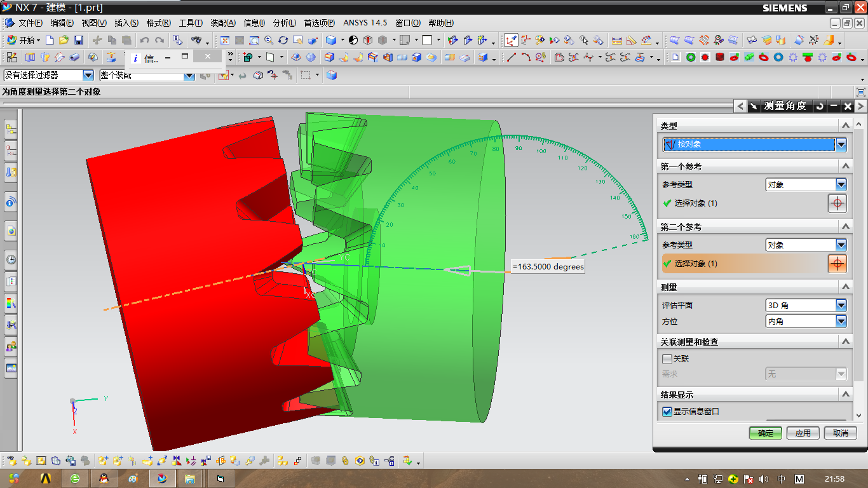Open the 没有选择过滤器 filter dropdown

click(88, 75)
